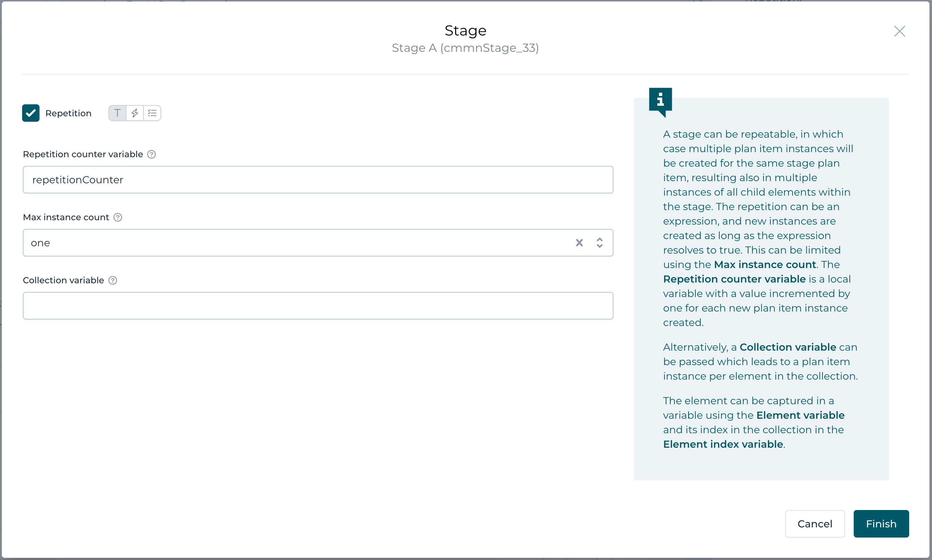Open help for Repetition counter variable
932x560 pixels.
pos(151,154)
